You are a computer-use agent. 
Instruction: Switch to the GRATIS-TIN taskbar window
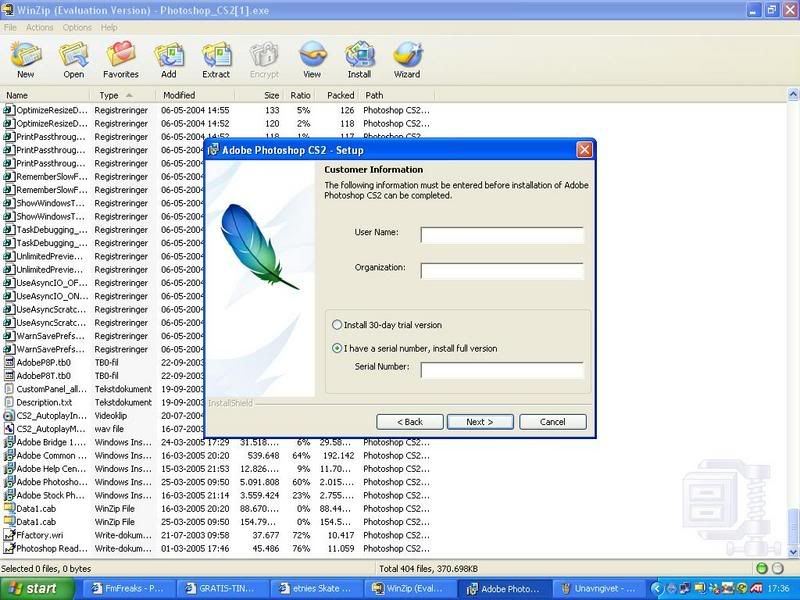222,589
